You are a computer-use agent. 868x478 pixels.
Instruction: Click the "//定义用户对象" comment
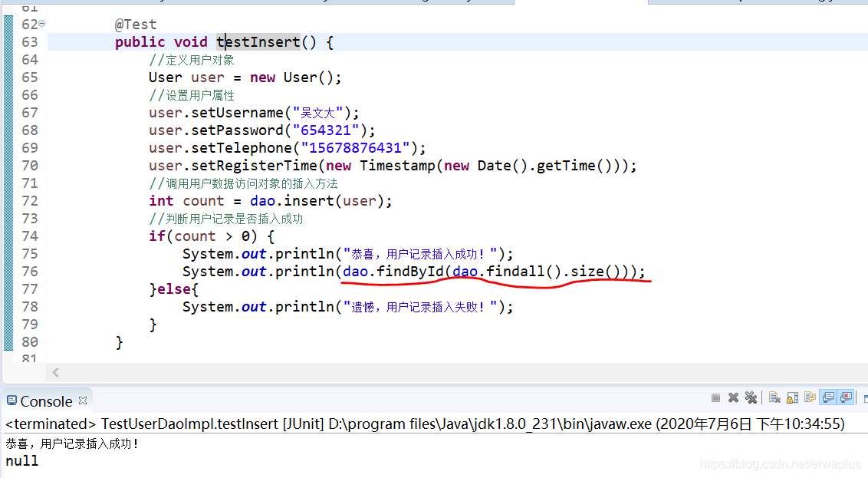point(192,60)
